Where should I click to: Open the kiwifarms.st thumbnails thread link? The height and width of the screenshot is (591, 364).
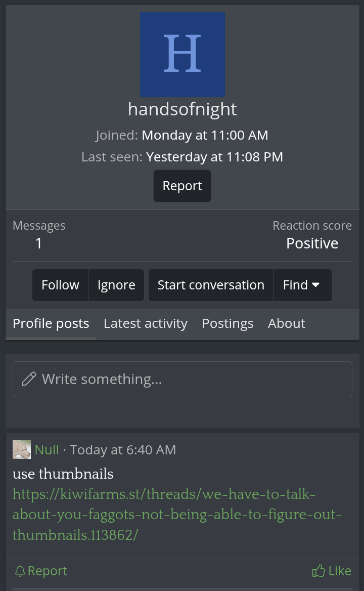pyautogui.click(x=177, y=515)
